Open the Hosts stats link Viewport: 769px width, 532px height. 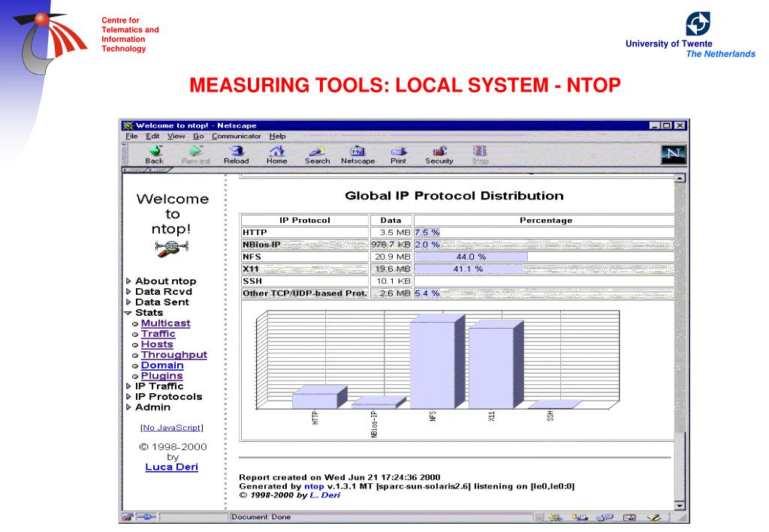[157, 344]
